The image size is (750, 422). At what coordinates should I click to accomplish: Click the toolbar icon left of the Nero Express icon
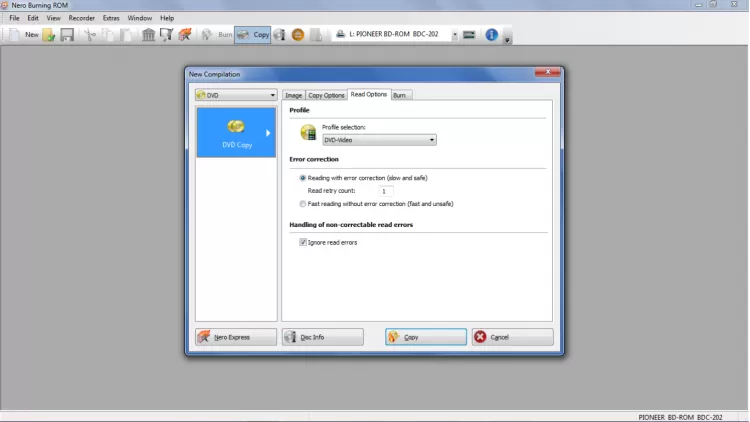click(166, 34)
